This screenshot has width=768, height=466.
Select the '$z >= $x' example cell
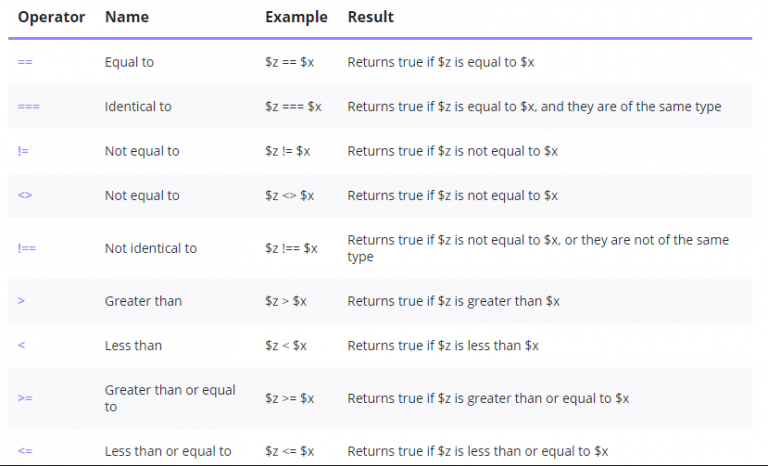(289, 398)
